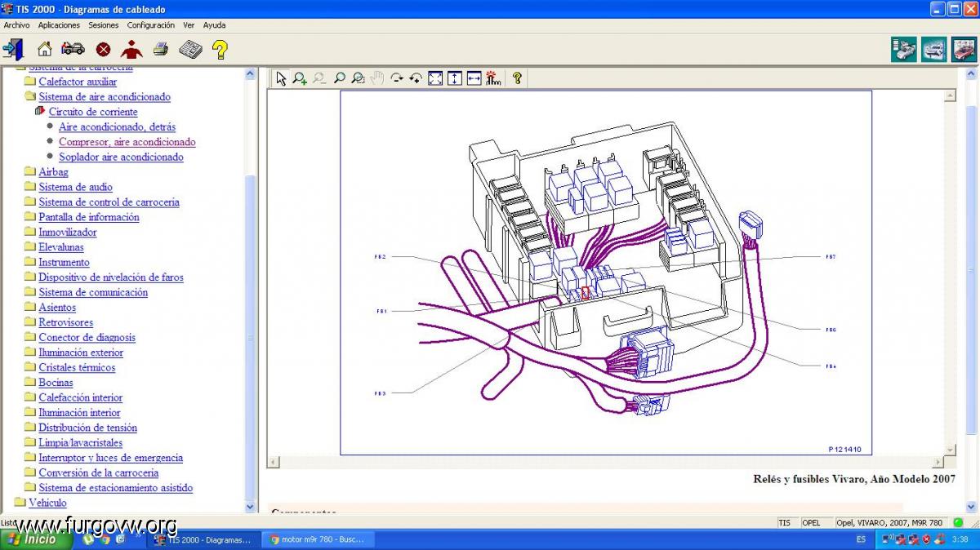
Task: Click the red cancel circle icon
Action: [x=103, y=50]
